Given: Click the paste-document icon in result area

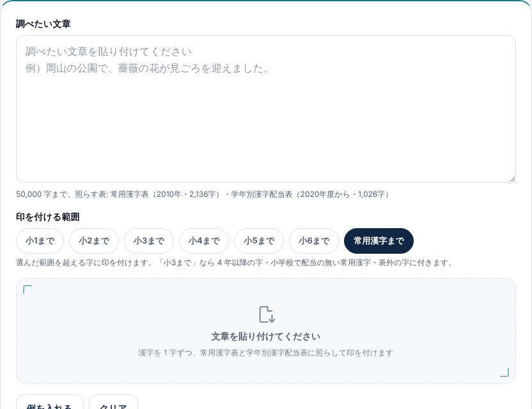Looking at the screenshot, I should tap(267, 314).
